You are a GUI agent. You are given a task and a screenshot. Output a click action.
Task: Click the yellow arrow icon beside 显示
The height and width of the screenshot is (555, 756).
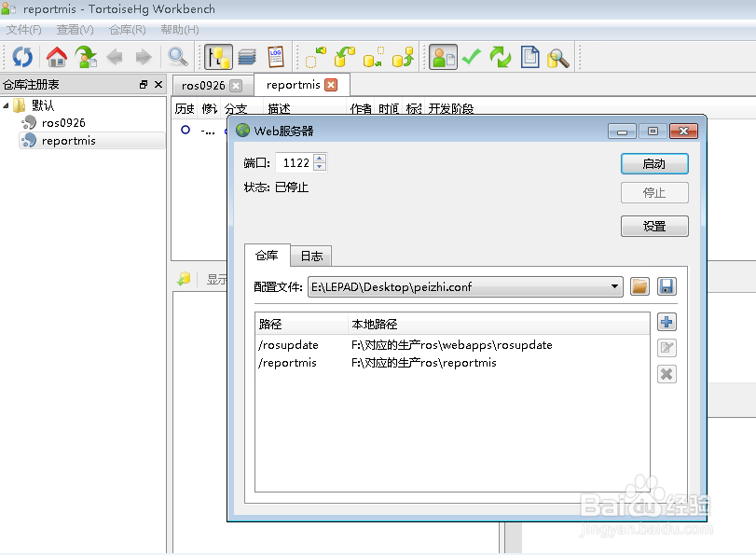tap(184, 279)
